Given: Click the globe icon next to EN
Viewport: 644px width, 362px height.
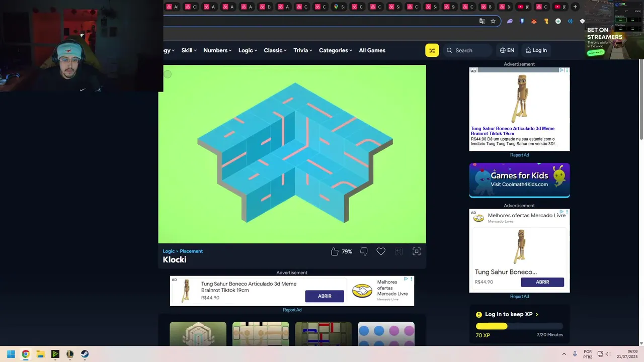Looking at the screenshot, I should click(503, 50).
